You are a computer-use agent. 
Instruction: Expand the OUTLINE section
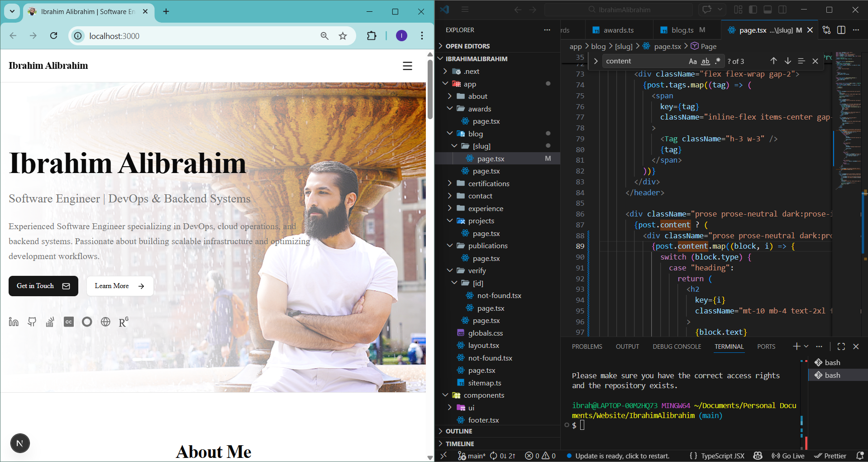pyautogui.click(x=459, y=431)
